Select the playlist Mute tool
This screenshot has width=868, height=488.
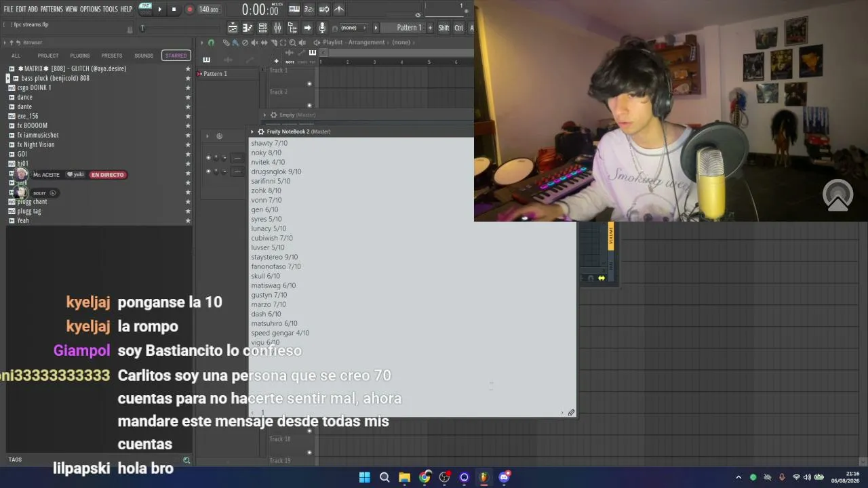pyautogui.click(x=254, y=43)
